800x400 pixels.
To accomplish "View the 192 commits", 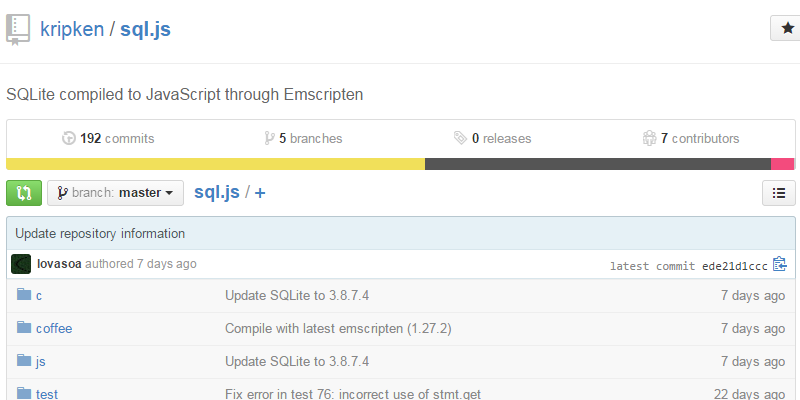I will tap(108, 139).
